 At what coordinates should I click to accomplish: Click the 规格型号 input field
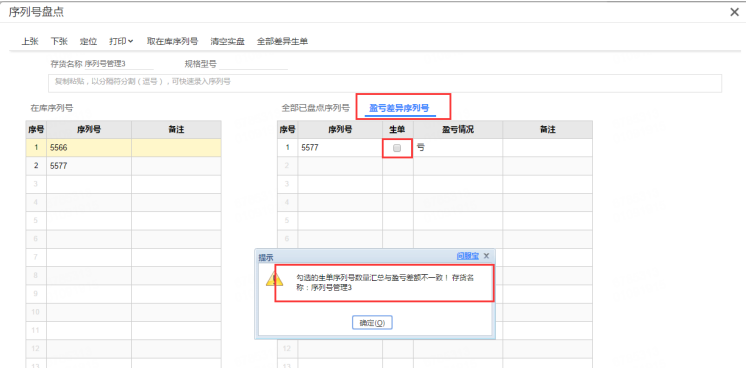tap(253, 64)
